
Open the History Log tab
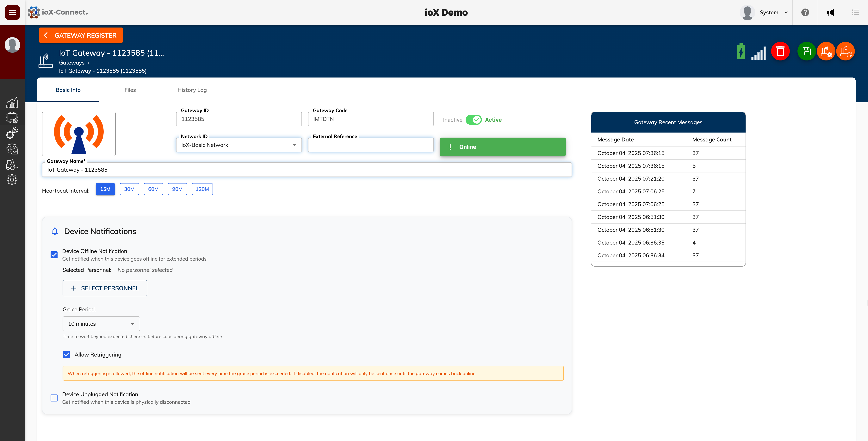tap(192, 90)
